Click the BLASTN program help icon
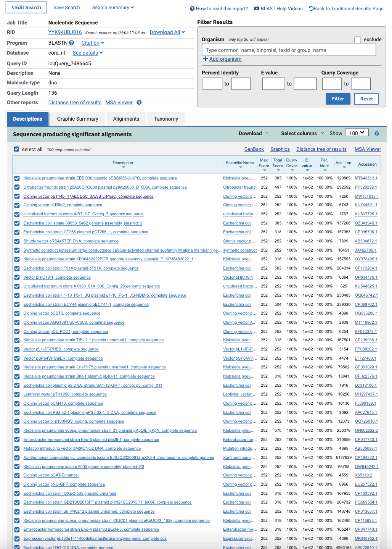The width and height of the screenshot is (392, 549). [72, 43]
